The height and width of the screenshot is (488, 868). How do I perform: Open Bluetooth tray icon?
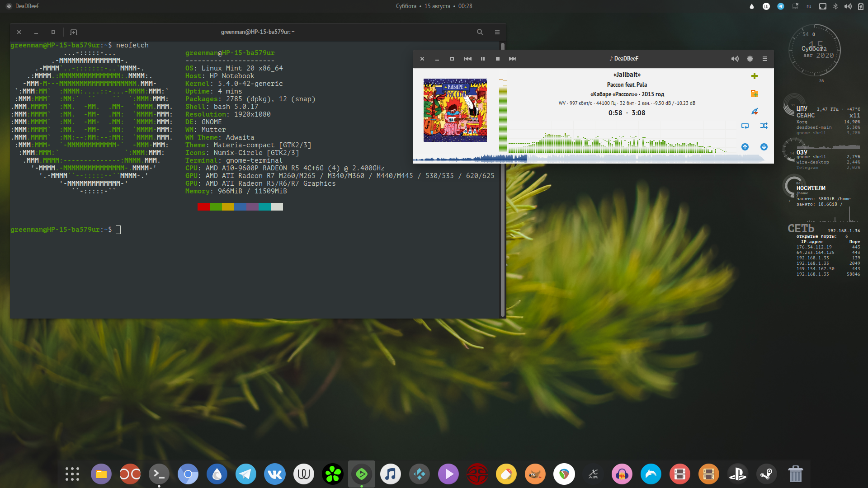pyautogui.click(x=835, y=6)
